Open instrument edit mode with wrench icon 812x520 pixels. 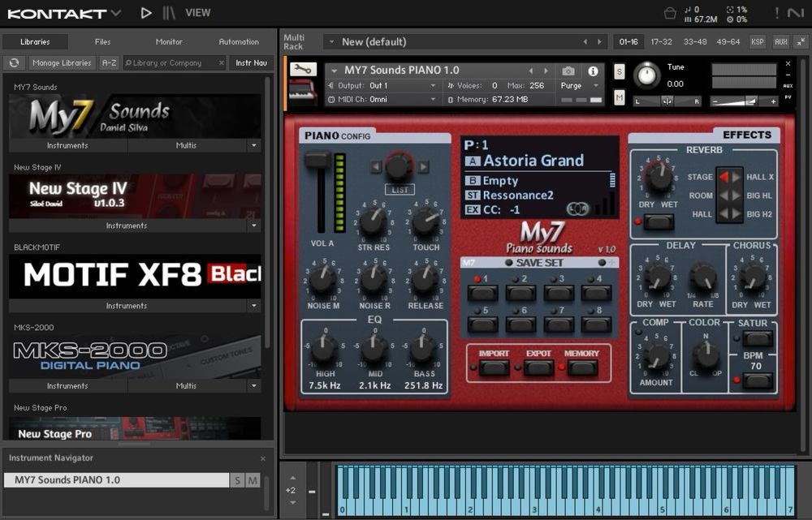coord(303,69)
